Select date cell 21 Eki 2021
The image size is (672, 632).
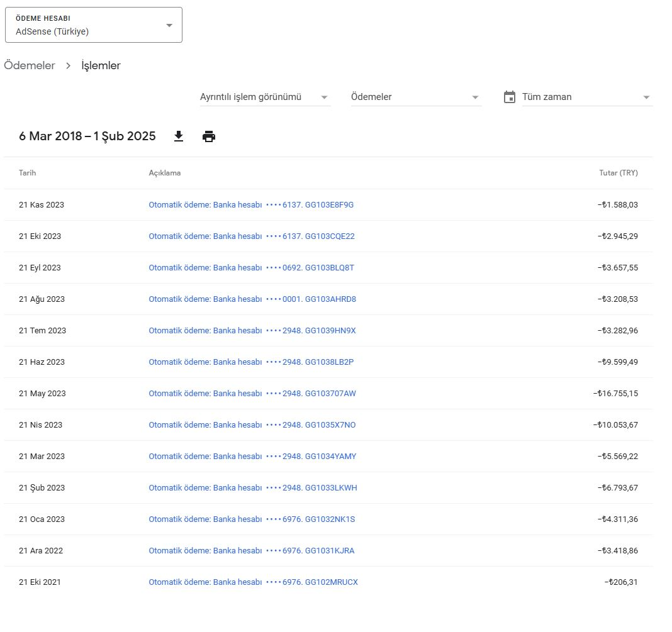click(40, 582)
